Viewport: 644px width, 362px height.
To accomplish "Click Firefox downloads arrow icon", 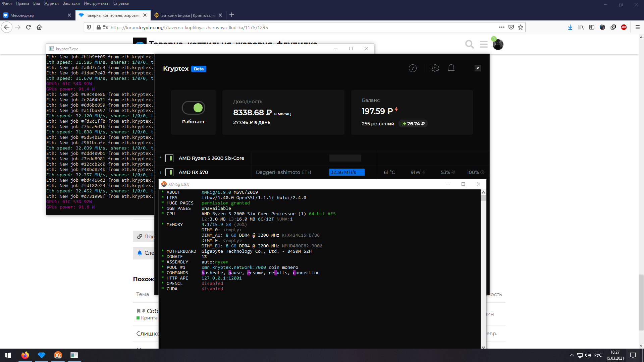I will (570, 27).
